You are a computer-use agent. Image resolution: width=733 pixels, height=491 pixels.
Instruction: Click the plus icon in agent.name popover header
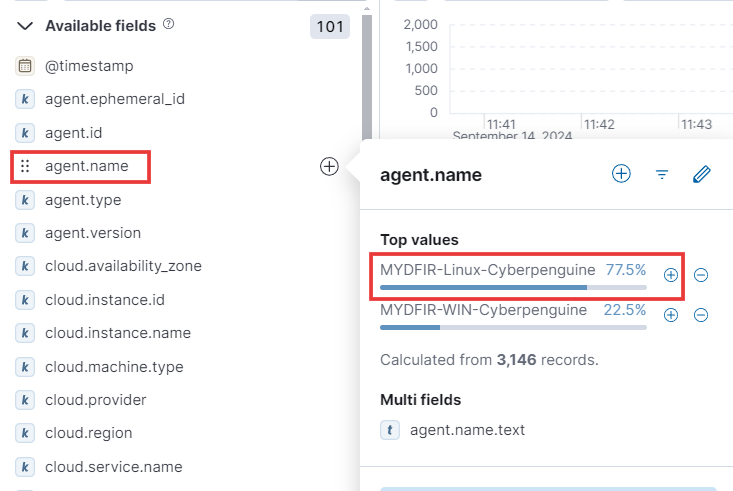click(621, 174)
